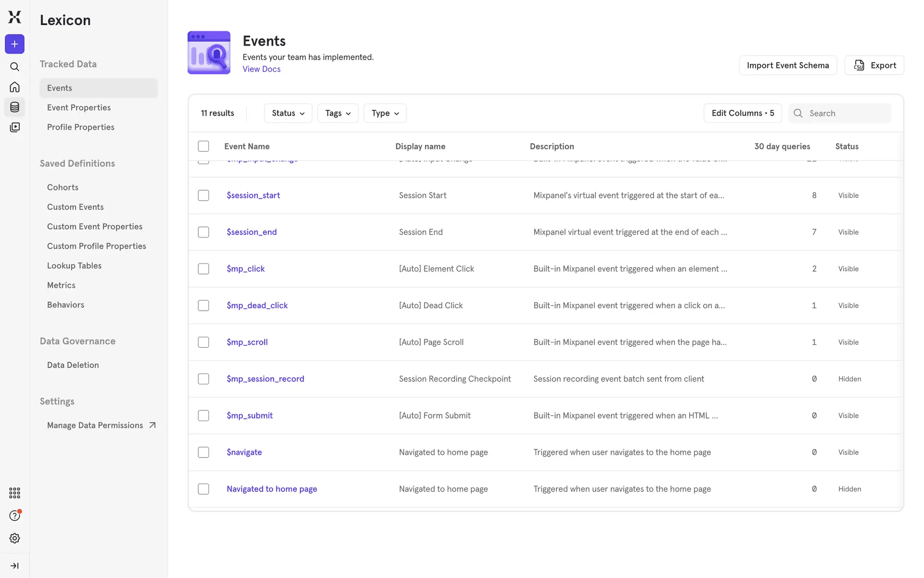This screenshot has height=578, width=924.
Task: Open settings gear icon in sidebar
Action: pos(14,538)
